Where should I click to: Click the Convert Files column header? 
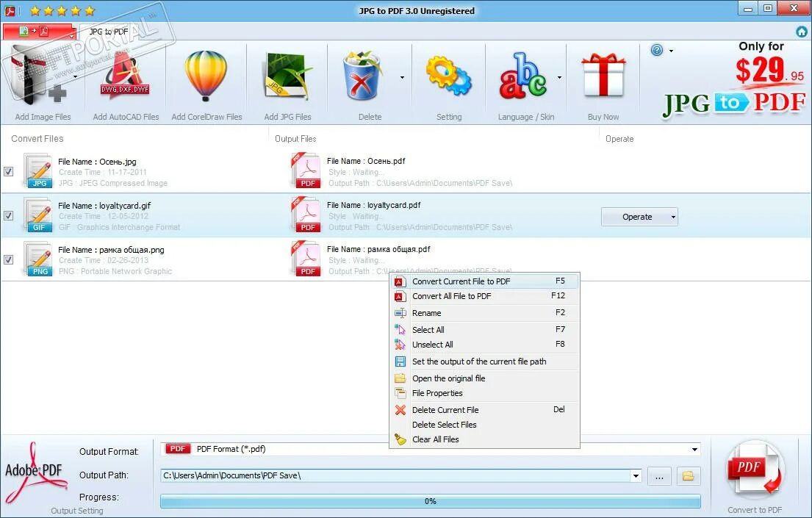(x=37, y=139)
